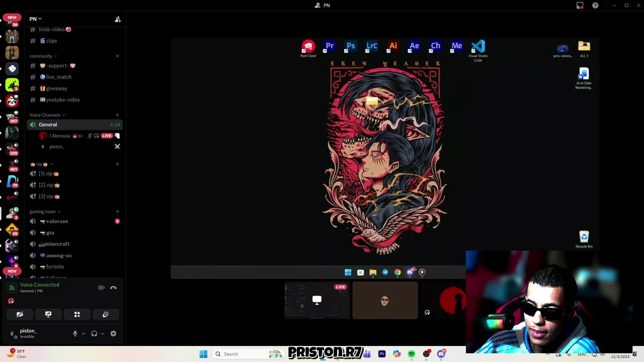The image size is (644, 362).
Task: Select the LIVE screen share thumbnail
Action: point(317,300)
